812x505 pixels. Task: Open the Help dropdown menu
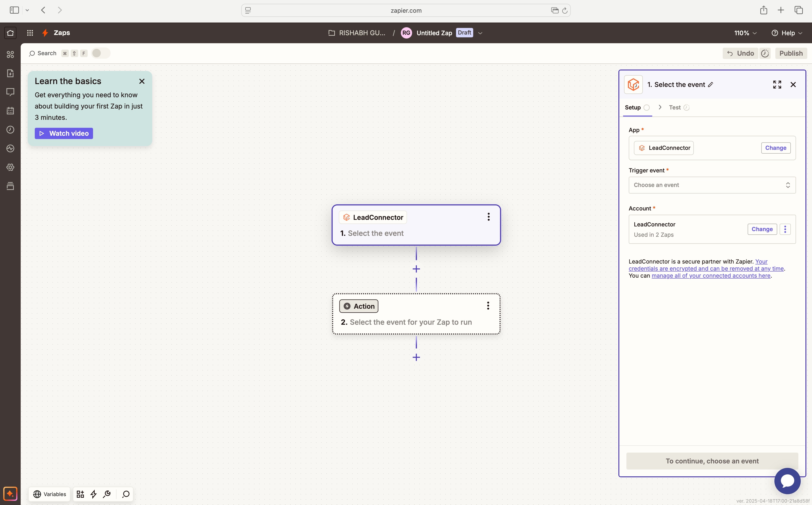pos(787,33)
